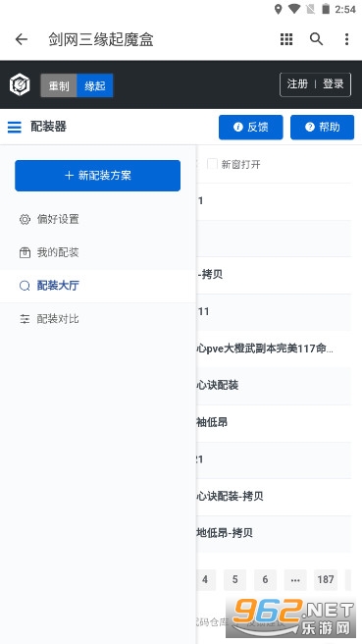Tap the back arrow icon
Viewport: 362px width, 644px height.
(21, 39)
